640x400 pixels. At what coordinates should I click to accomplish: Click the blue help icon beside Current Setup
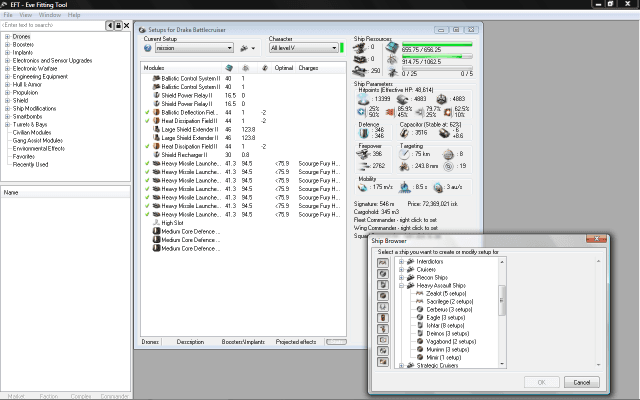[148, 48]
